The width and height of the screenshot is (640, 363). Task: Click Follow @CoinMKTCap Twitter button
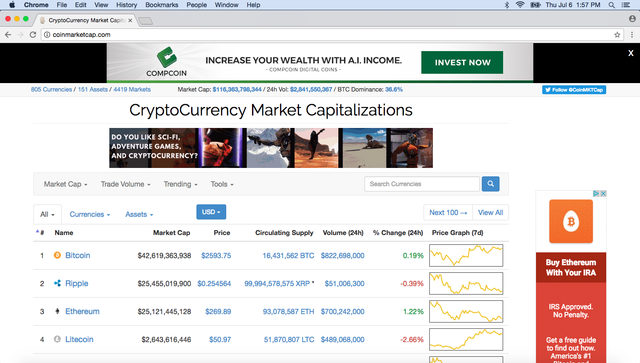574,90
